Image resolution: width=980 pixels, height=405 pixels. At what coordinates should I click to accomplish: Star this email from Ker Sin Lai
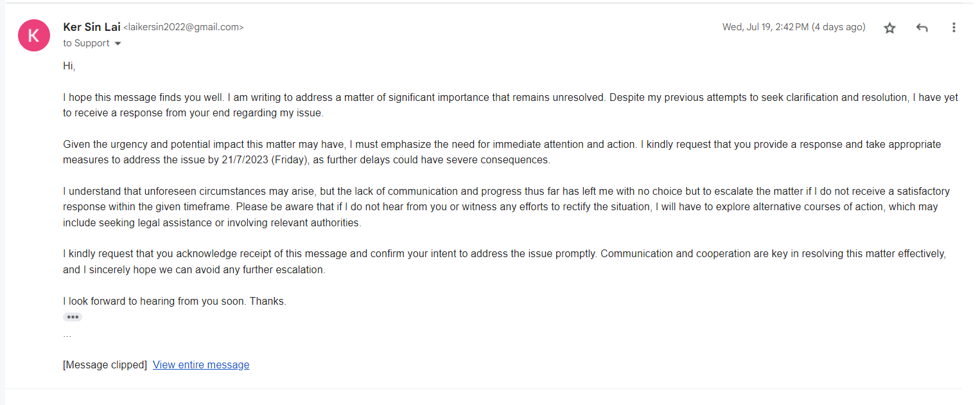889,28
